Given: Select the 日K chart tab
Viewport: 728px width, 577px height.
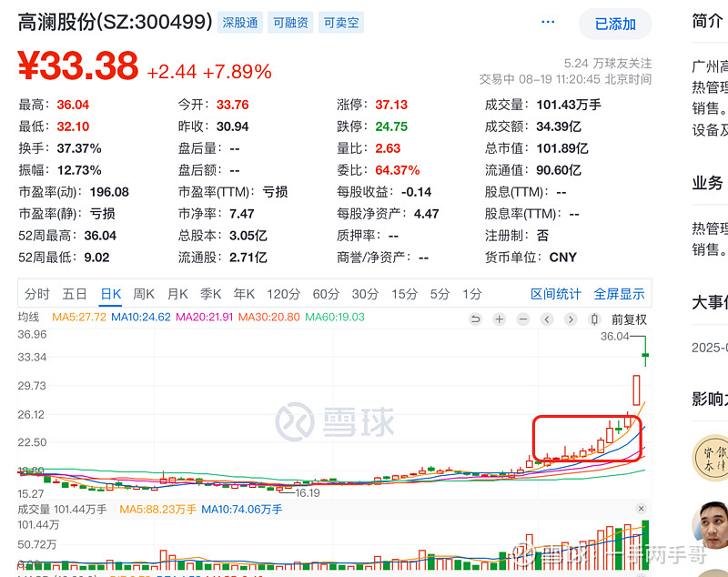Looking at the screenshot, I should pos(110,294).
